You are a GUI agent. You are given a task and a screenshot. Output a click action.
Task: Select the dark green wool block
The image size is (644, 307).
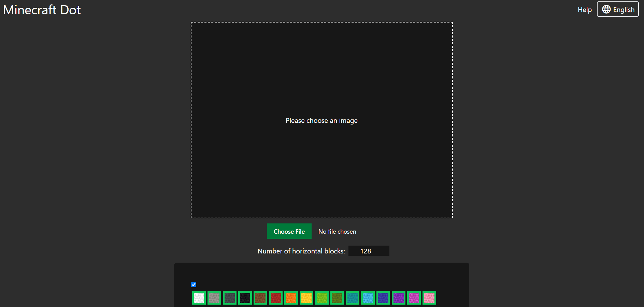coord(337,298)
